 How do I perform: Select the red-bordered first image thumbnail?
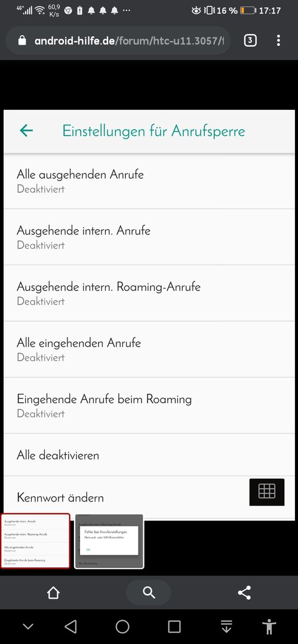coord(35,541)
